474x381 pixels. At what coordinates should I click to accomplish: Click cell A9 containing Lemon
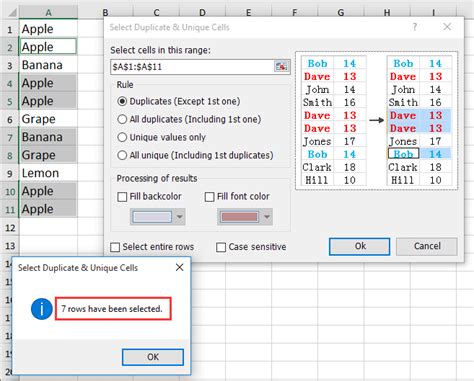coord(48,173)
